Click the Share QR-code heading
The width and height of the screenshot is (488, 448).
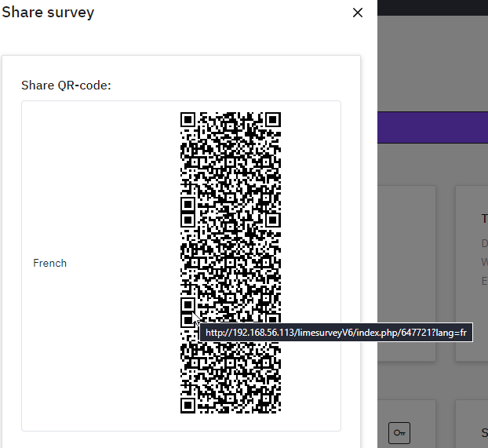[x=66, y=86]
